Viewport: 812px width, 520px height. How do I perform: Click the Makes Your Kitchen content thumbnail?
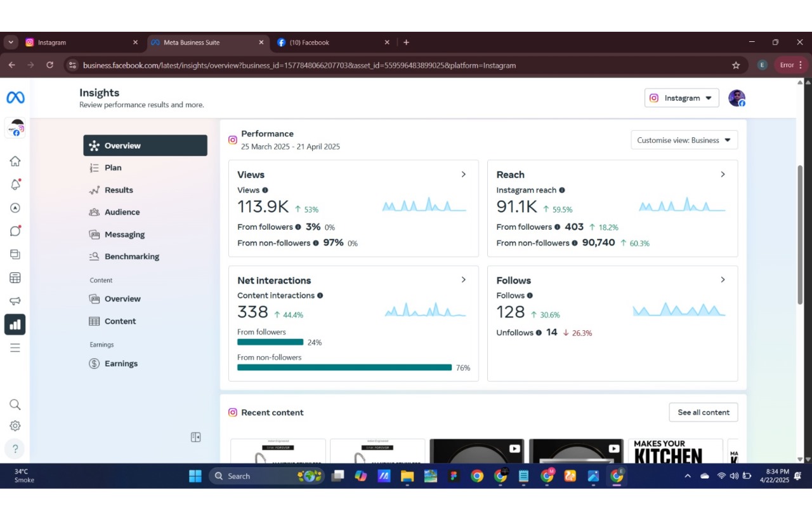coord(675,451)
